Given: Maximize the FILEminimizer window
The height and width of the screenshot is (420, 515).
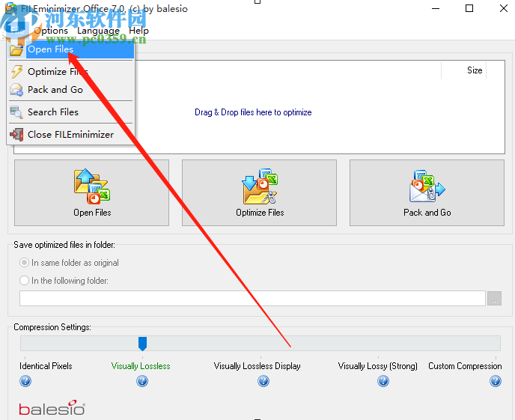Looking at the screenshot, I should click(469, 8).
